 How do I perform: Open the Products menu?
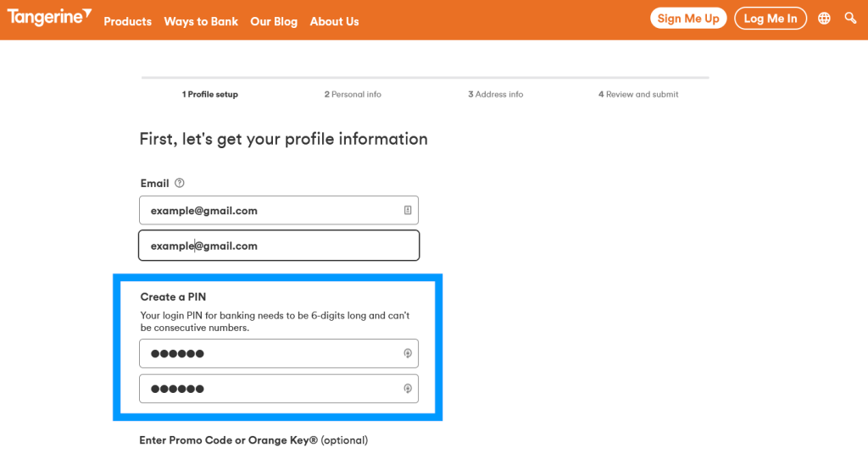[x=127, y=21]
